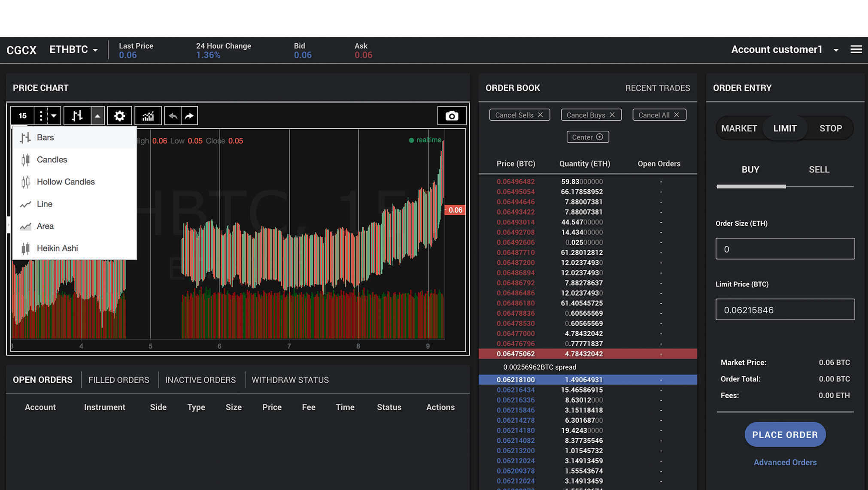Open the Advanced Orders link

tap(785, 462)
